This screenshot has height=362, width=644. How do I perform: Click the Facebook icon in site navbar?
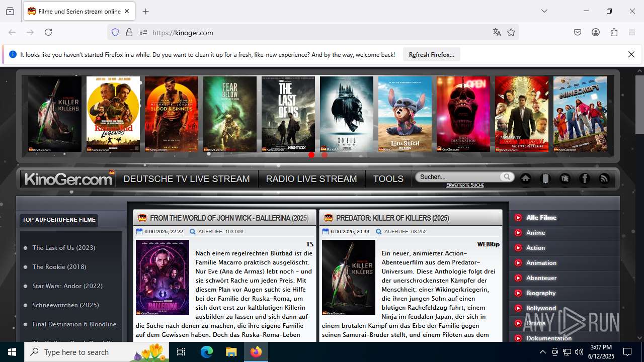pos(585,178)
